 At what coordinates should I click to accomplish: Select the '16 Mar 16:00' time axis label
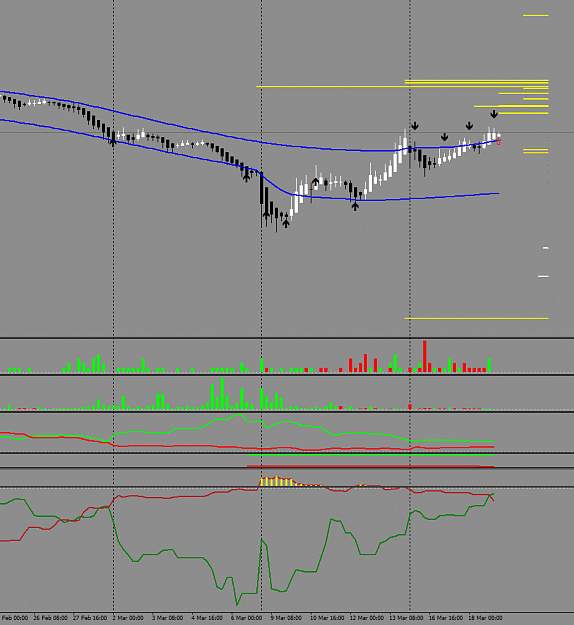click(x=446, y=618)
